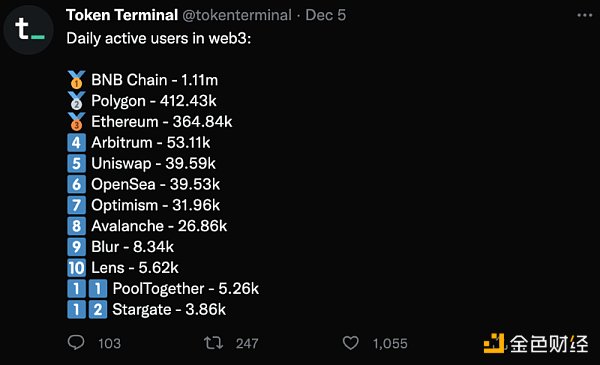Image resolution: width=600 pixels, height=365 pixels.
Task: Click the Token Terminal display name
Action: pos(122,15)
